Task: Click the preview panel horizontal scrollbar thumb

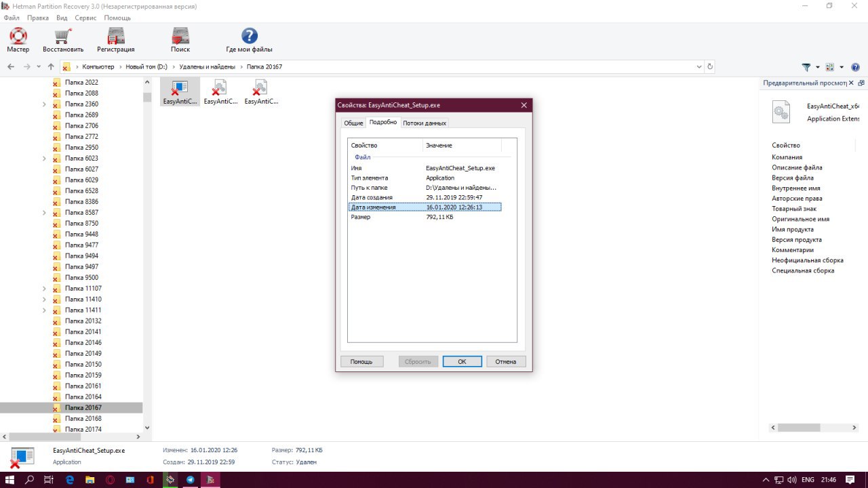Action: pyautogui.click(x=799, y=428)
